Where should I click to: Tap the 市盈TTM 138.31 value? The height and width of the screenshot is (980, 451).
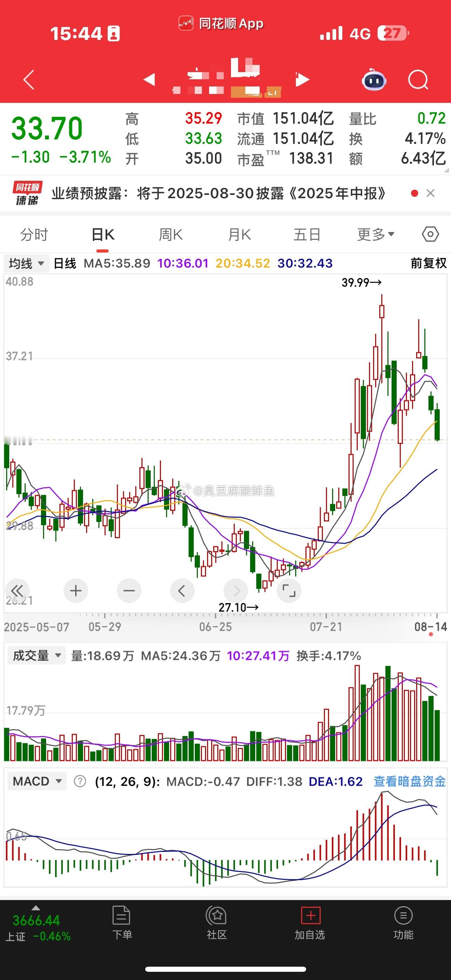pyautogui.click(x=311, y=158)
